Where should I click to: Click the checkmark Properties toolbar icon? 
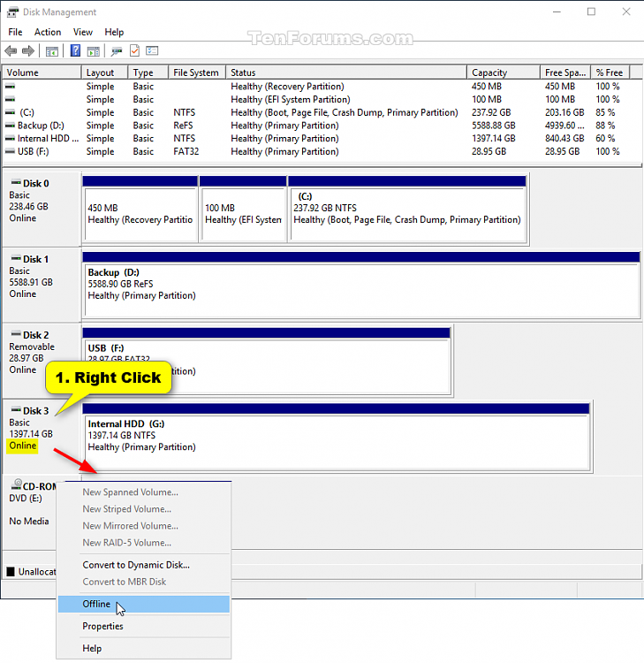tap(134, 50)
